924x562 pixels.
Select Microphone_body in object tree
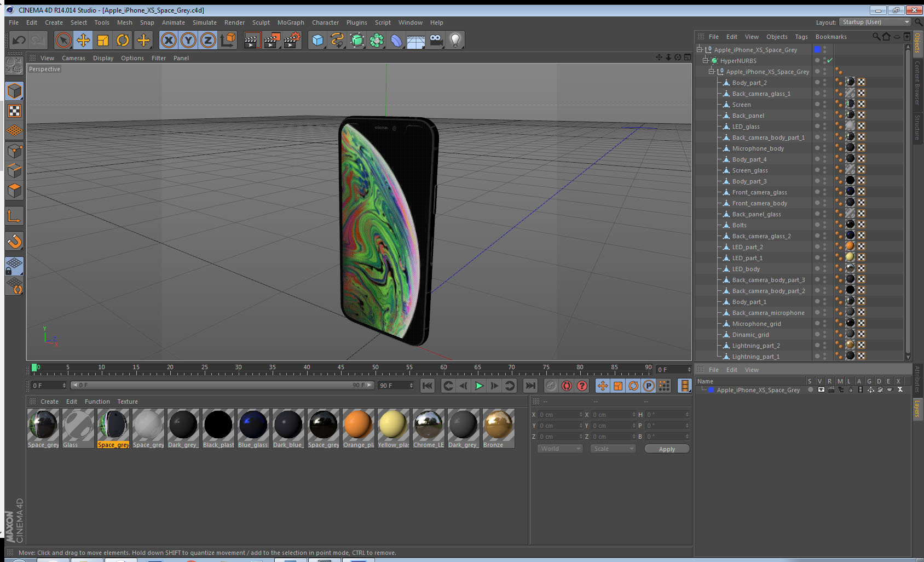tap(758, 148)
